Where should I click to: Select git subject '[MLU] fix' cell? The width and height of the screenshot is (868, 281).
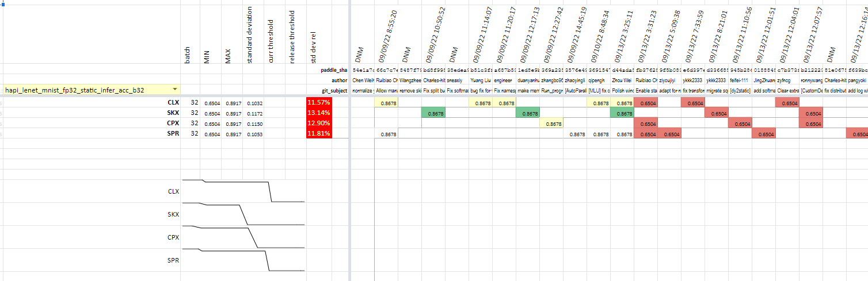pyautogui.click(x=598, y=91)
